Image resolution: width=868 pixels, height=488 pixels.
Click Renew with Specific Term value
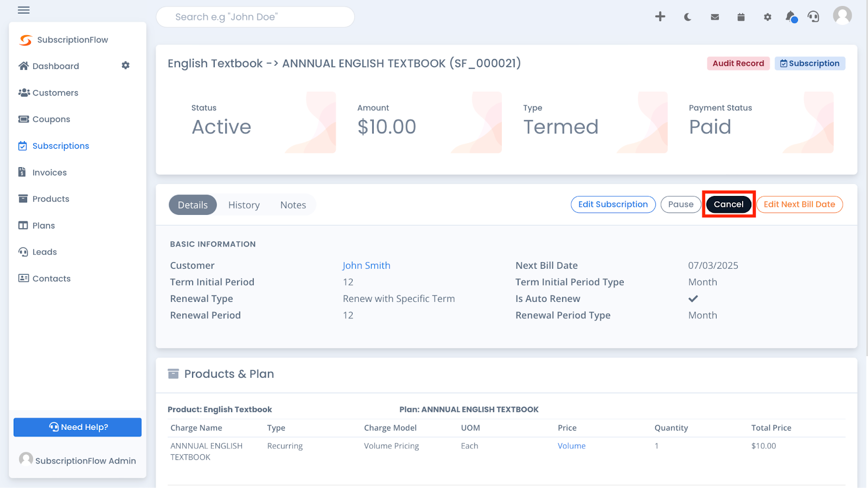click(399, 299)
